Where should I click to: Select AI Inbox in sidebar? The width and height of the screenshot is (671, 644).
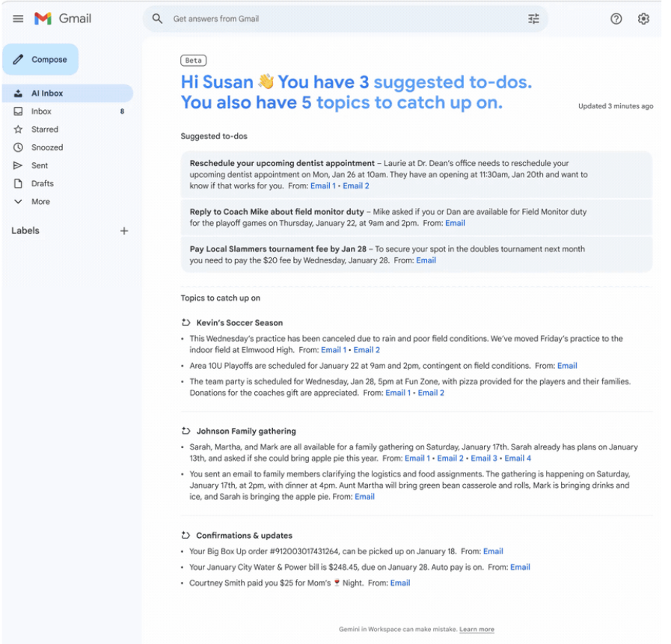[x=67, y=93]
